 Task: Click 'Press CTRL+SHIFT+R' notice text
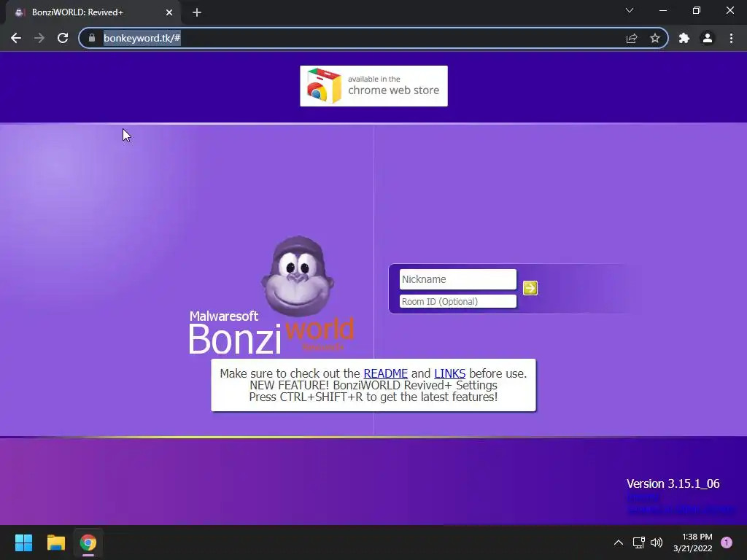coord(373,397)
